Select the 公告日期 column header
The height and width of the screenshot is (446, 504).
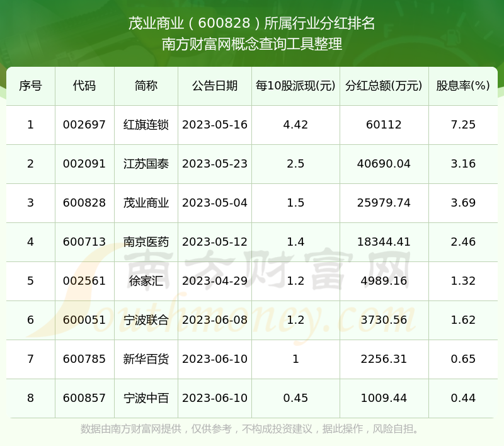point(215,86)
